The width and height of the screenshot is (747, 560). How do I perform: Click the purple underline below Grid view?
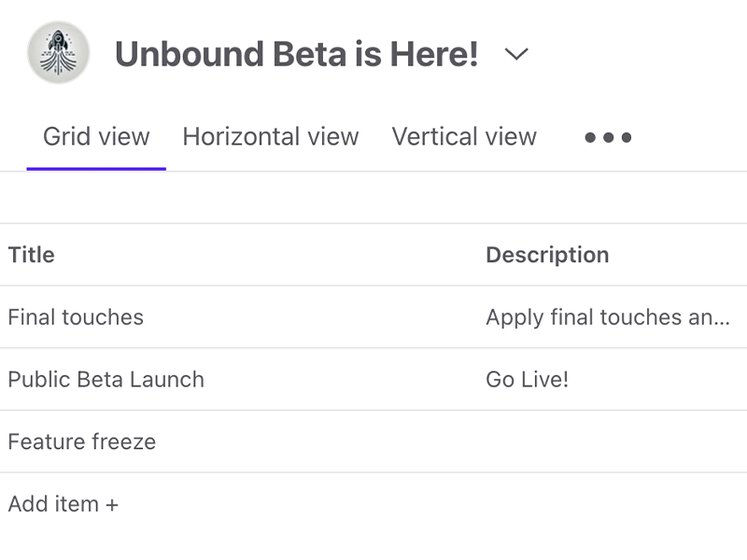pos(96,169)
